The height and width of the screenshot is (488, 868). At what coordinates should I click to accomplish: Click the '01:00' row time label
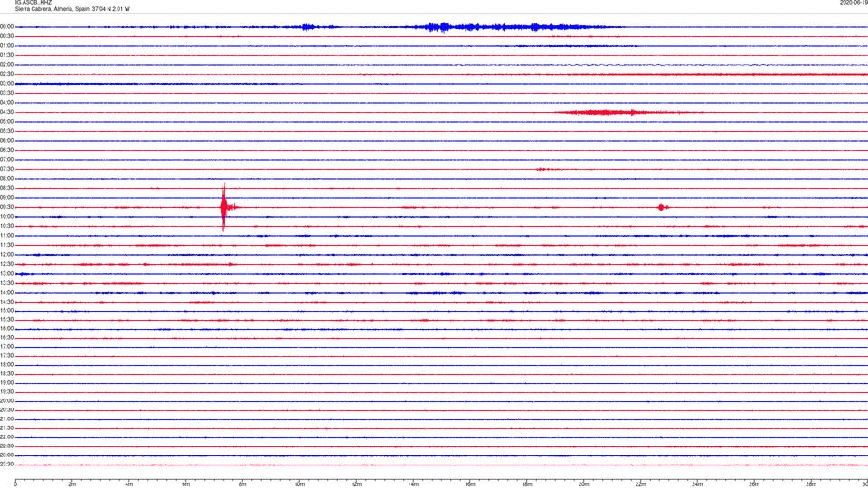tap(6, 46)
